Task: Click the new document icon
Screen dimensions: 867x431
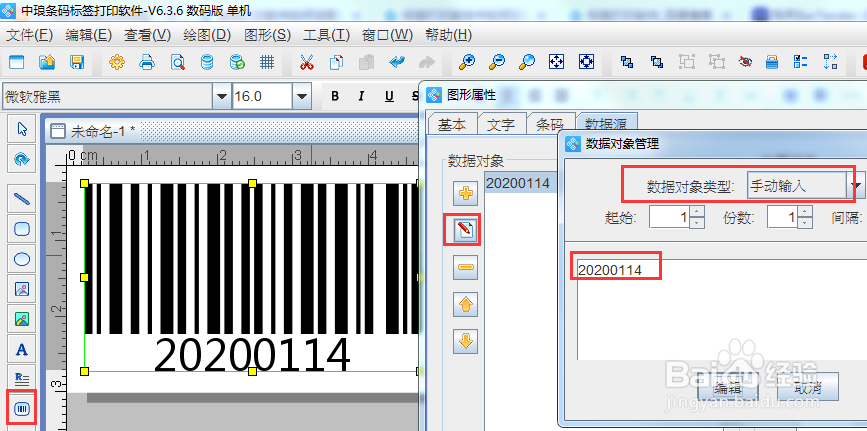Action: 17,62
